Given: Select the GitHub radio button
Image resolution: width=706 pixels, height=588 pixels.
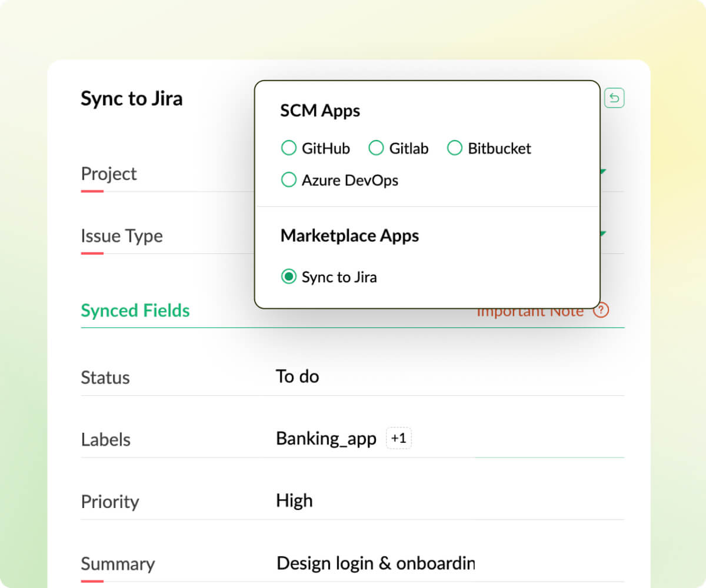Looking at the screenshot, I should click(x=288, y=148).
